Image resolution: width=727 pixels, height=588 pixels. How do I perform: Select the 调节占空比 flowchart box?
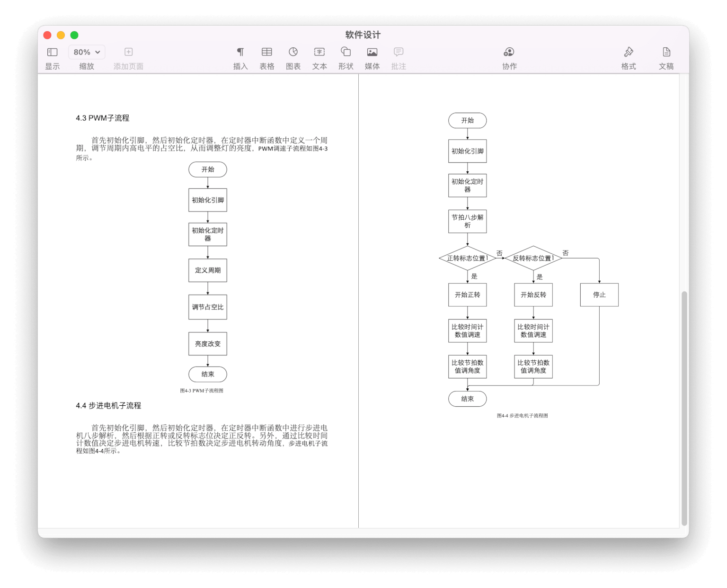coord(208,307)
